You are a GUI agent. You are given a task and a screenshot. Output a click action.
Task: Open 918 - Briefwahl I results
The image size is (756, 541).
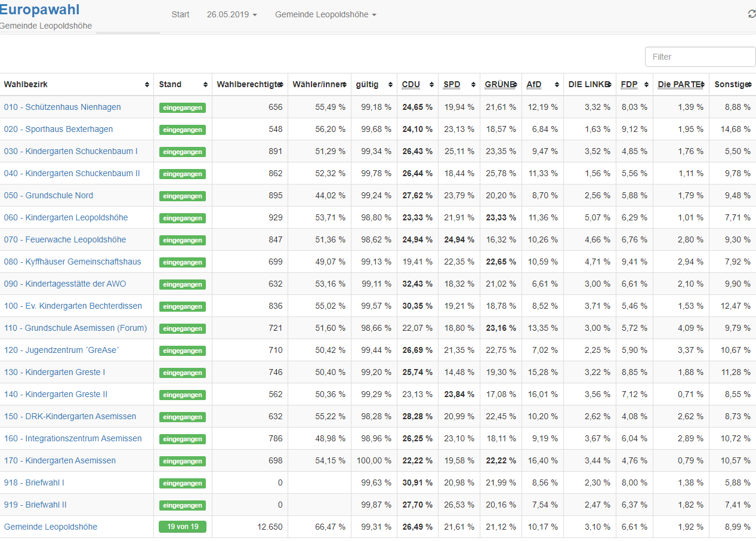click(34, 482)
